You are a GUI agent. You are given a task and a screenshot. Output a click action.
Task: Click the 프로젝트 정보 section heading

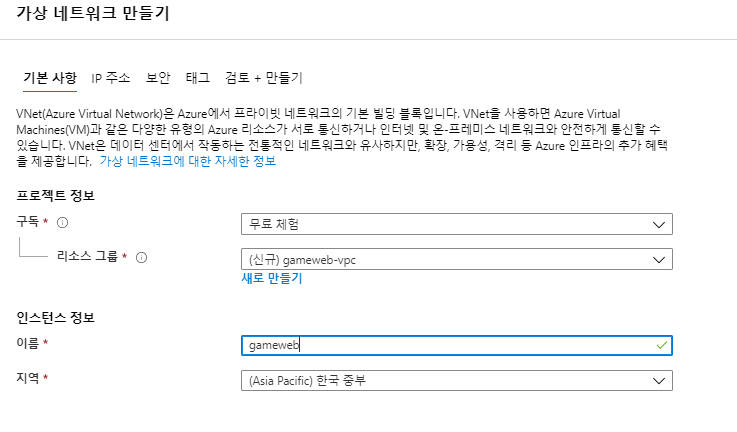pyautogui.click(x=55, y=195)
